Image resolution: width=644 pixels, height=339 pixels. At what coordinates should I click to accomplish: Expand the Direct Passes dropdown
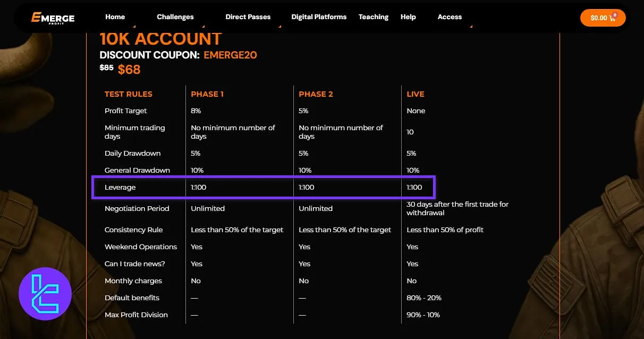click(248, 16)
